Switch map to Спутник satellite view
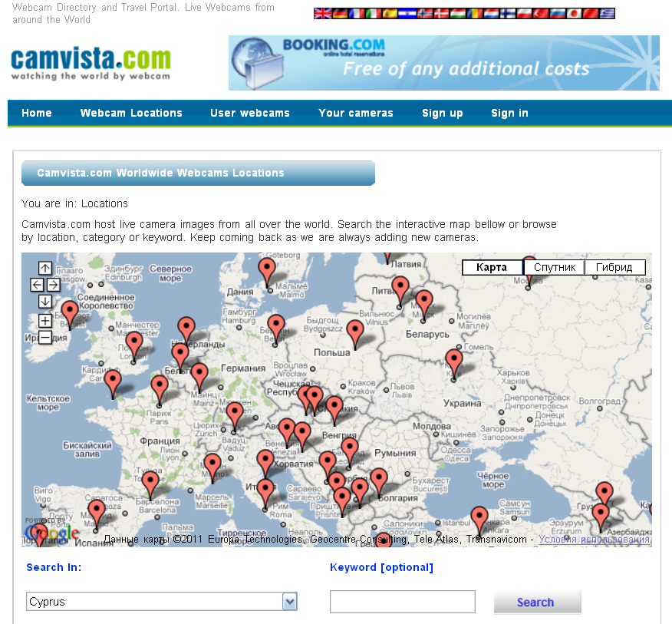 tap(554, 267)
